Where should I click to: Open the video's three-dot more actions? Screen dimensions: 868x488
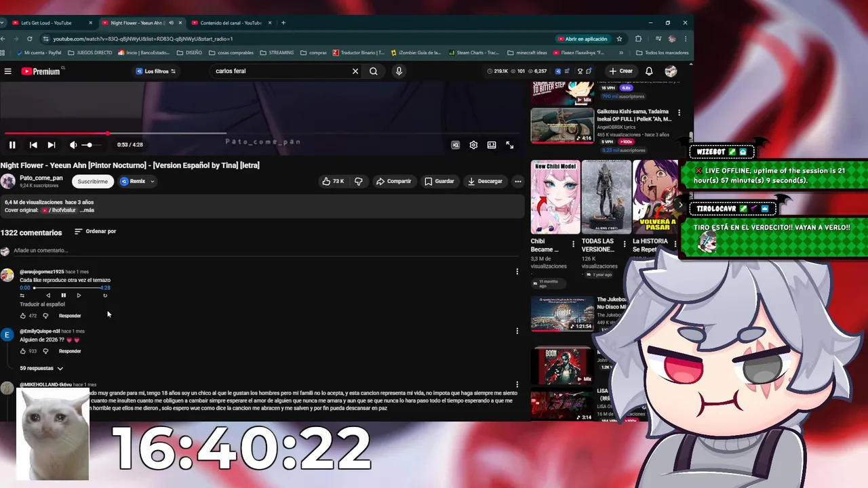[517, 181]
